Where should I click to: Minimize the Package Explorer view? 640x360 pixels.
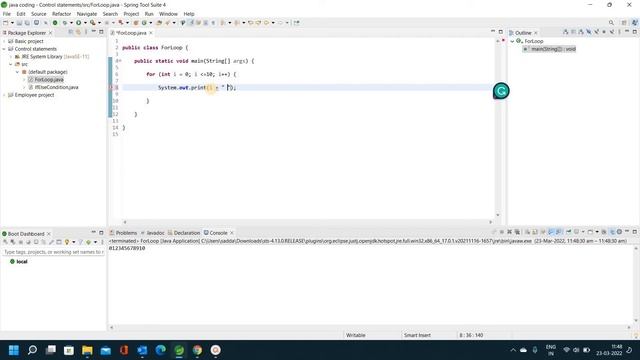point(93,32)
